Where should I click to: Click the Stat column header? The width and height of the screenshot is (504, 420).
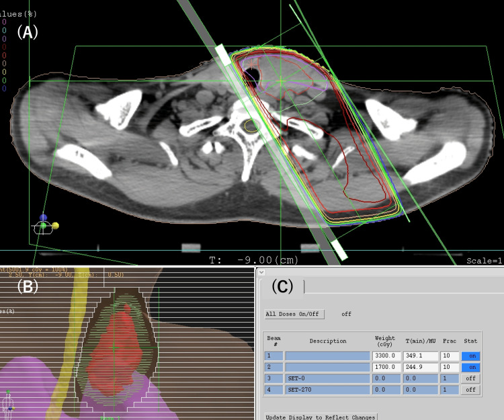(470, 341)
